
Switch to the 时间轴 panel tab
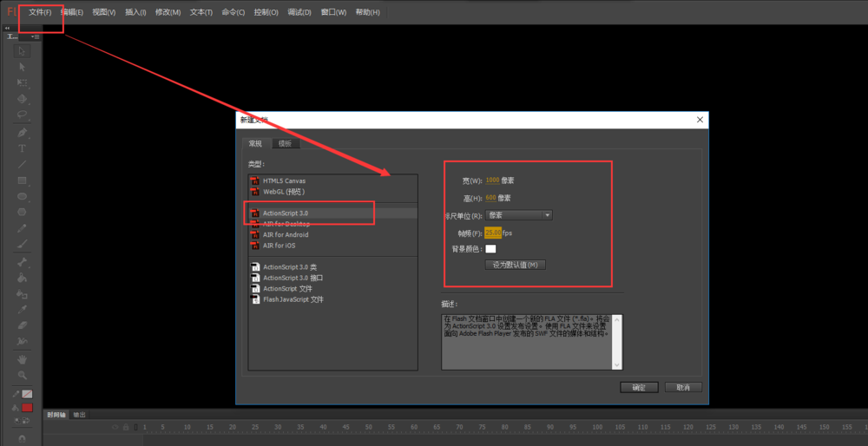pyautogui.click(x=56, y=415)
